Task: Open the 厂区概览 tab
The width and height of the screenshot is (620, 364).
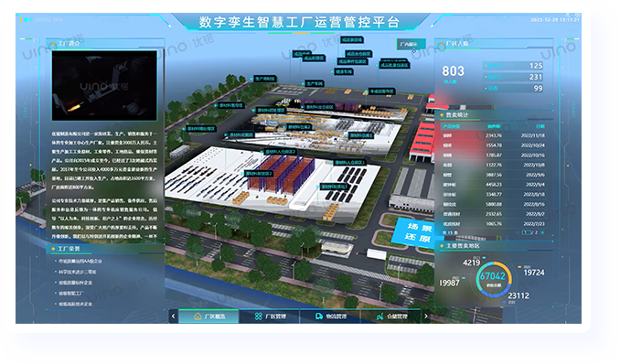Action: pos(209,316)
